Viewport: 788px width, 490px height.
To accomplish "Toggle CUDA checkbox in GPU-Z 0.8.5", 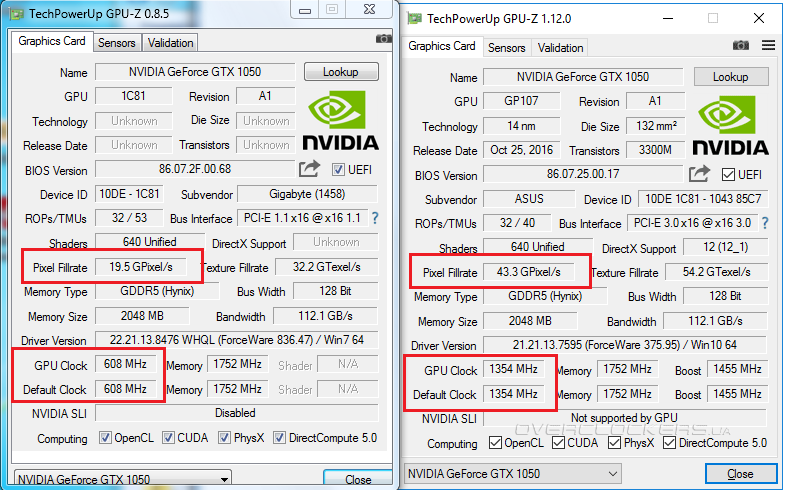I will click(168, 438).
